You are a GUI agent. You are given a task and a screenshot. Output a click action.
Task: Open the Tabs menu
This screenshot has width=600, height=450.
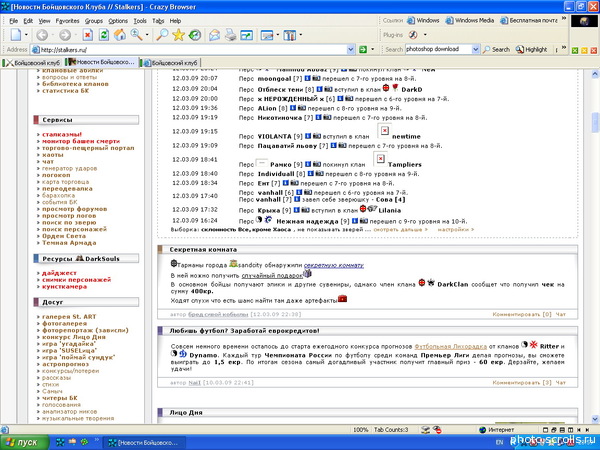pyautogui.click(x=158, y=21)
